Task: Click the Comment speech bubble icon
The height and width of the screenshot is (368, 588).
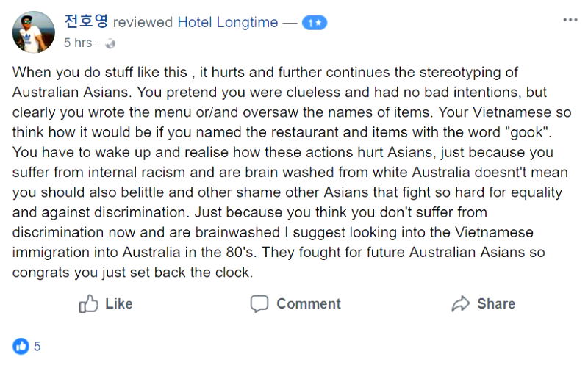Action: (259, 303)
